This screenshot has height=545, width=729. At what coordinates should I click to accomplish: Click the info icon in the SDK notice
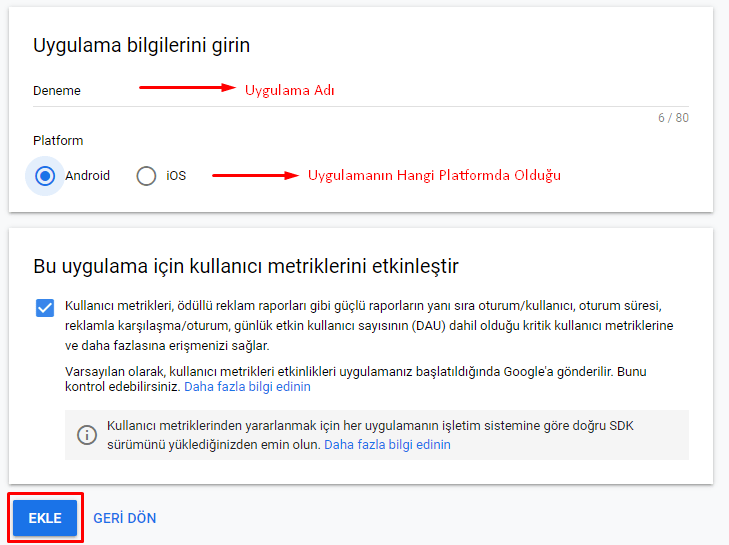[88, 435]
